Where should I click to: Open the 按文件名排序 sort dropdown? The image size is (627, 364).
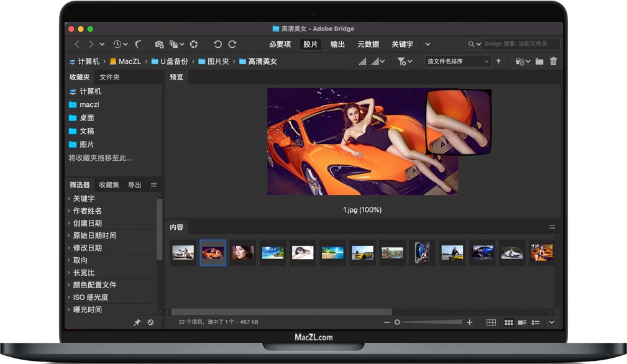click(x=457, y=61)
